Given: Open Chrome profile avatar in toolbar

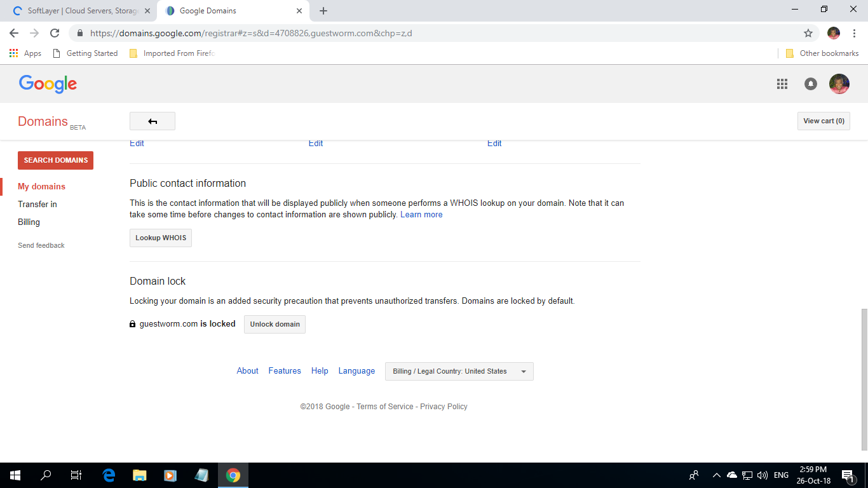Looking at the screenshot, I should tap(834, 33).
